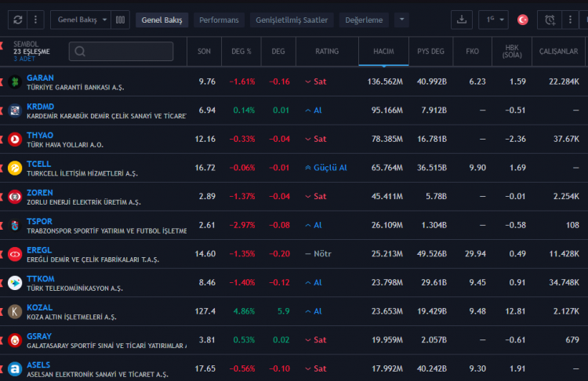Open the 1G time interval dropdown

(x=493, y=20)
